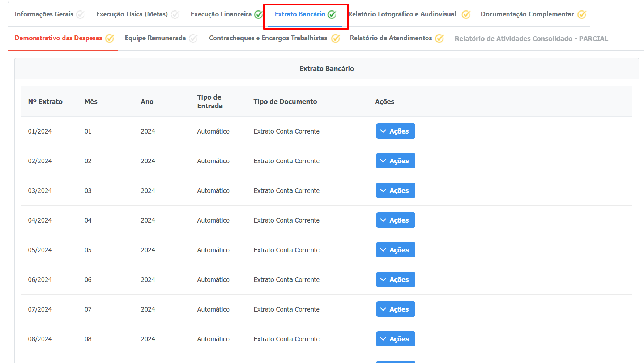This screenshot has height=363, width=644.
Task: Click yellow check icon beside Contracheques e Encargos Trabalhistas
Action: (x=336, y=38)
